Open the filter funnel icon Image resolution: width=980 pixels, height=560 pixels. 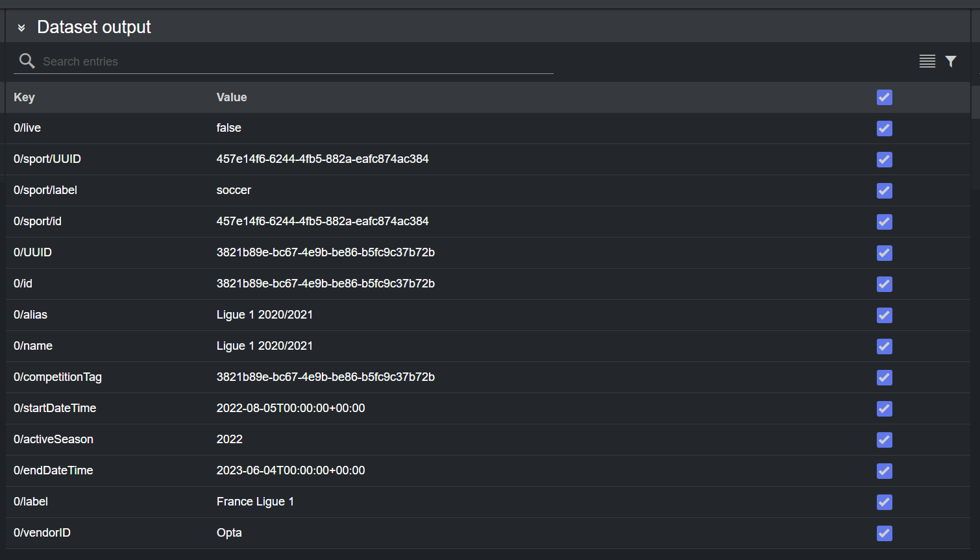pos(951,61)
